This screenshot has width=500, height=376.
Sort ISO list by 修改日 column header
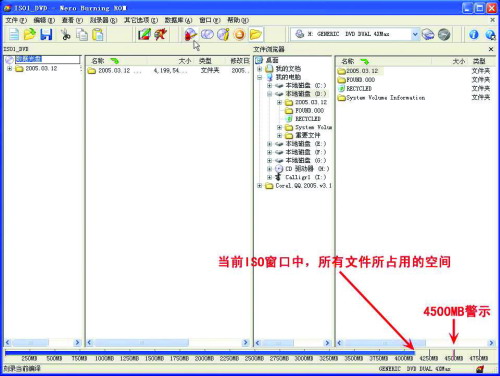point(239,61)
